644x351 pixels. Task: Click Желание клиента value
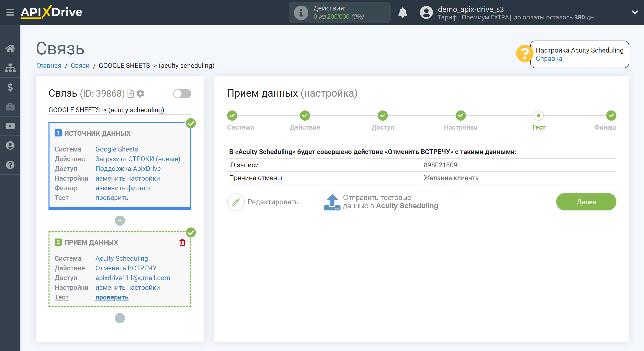451,178
